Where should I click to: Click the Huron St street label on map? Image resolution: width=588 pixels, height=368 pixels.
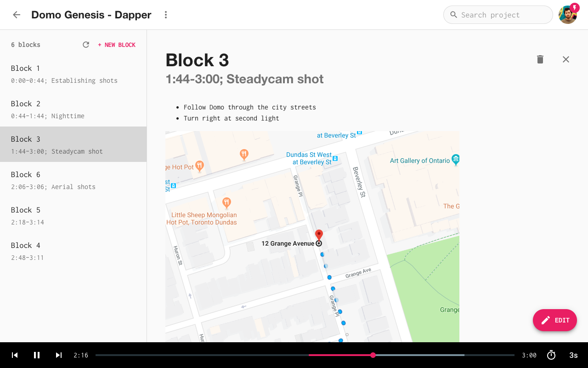click(x=178, y=256)
